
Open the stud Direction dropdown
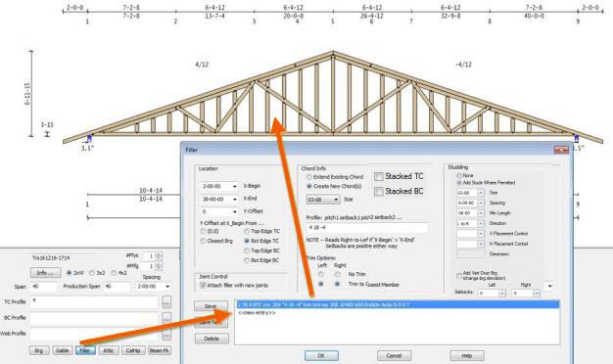pos(481,223)
